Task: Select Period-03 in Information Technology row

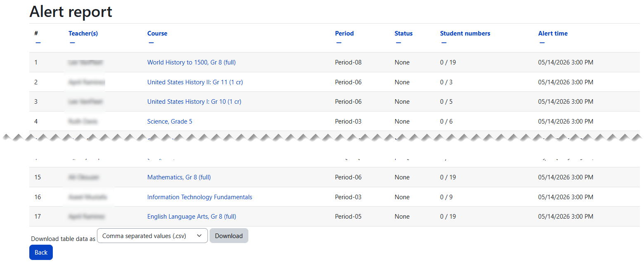Action: (348, 197)
